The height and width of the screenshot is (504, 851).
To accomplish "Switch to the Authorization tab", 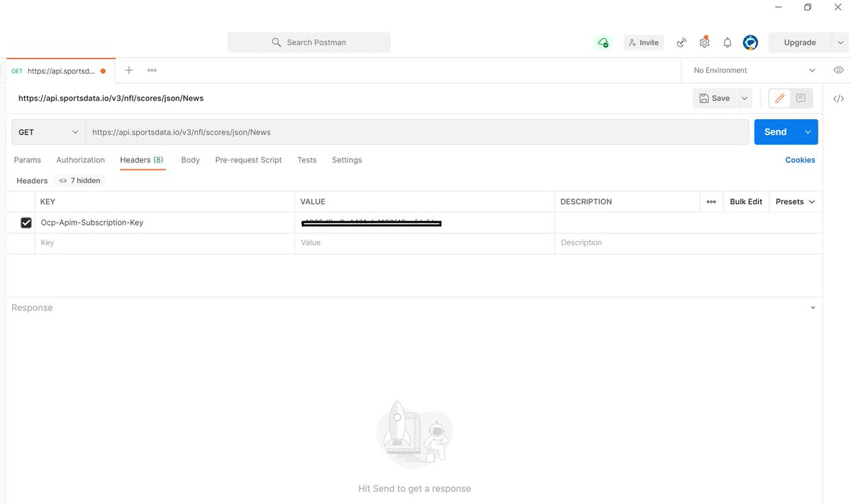I will click(80, 160).
